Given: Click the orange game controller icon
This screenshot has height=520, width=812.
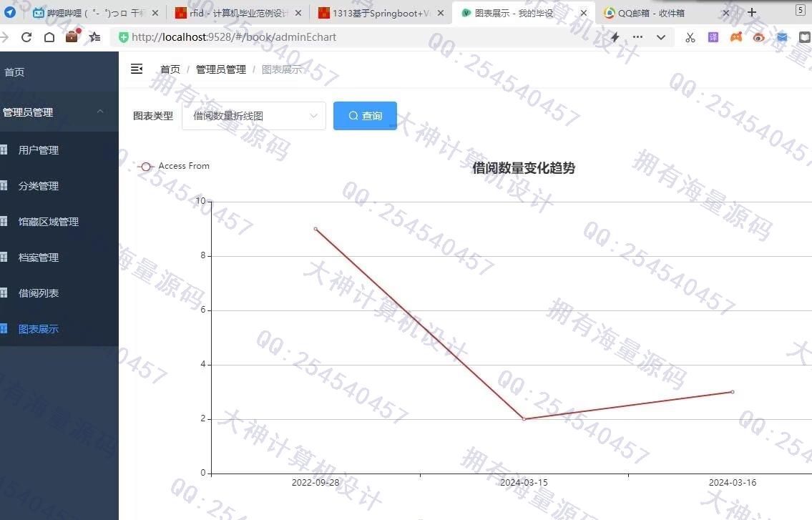Looking at the screenshot, I should click(736, 37).
